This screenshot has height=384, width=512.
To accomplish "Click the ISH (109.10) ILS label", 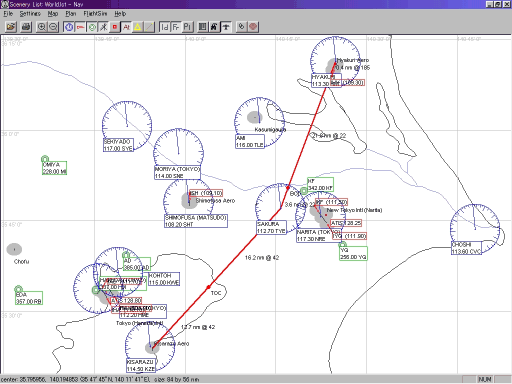I will pos(206,193).
